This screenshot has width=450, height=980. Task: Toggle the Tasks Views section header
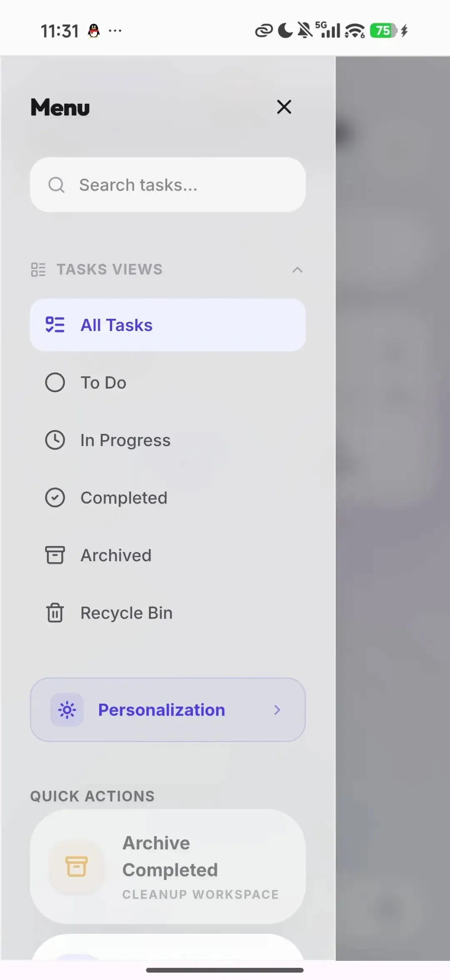tap(110, 269)
